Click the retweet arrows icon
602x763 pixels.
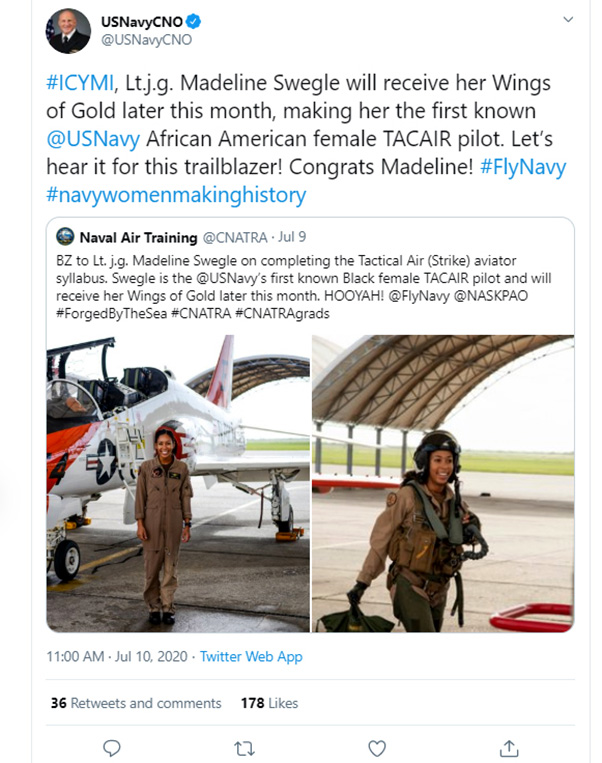pyautogui.click(x=244, y=748)
